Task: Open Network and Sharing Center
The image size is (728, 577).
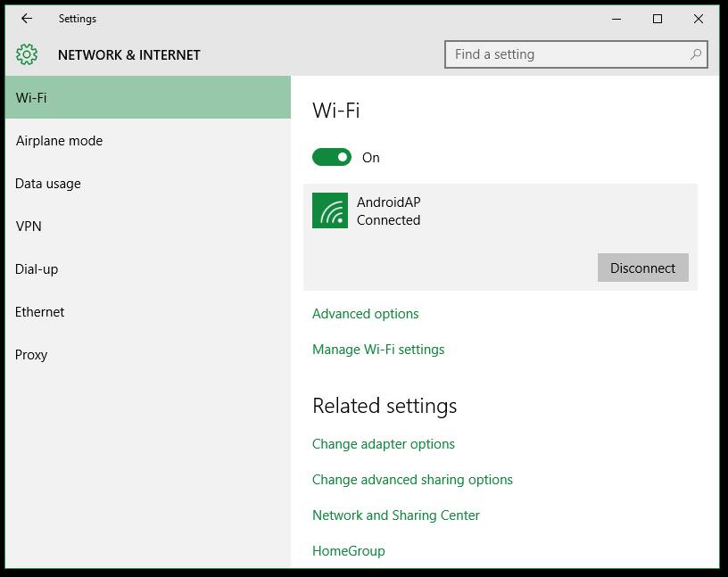Action: click(x=396, y=515)
